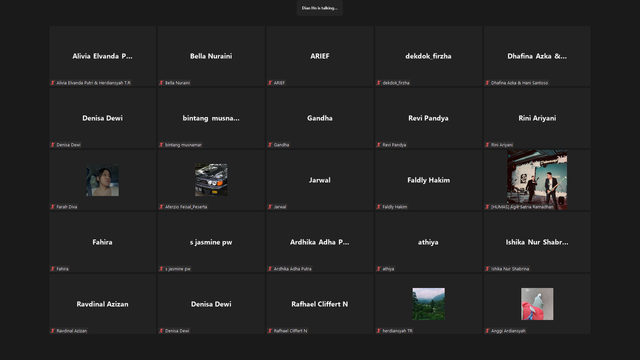This screenshot has height=360, width=640.
Task: Click Rafhael Cliffert N's muted microphone icon
Action: tap(270, 331)
